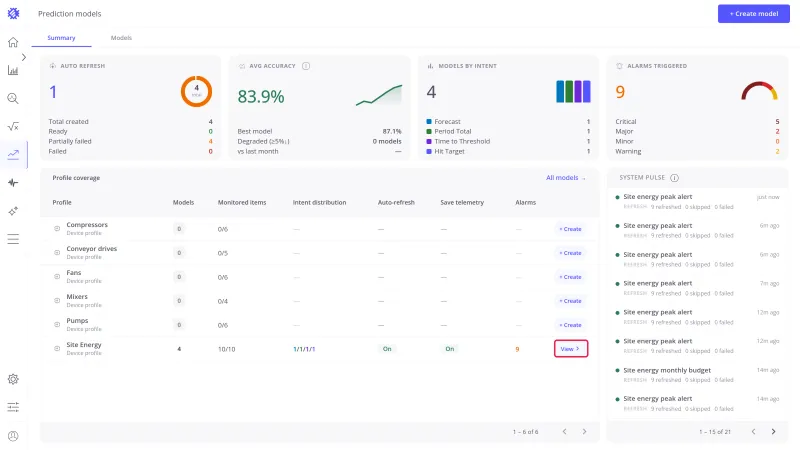This screenshot has width=800, height=450.
Task: Expand the Compressors profile row
Action: (x=57, y=229)
